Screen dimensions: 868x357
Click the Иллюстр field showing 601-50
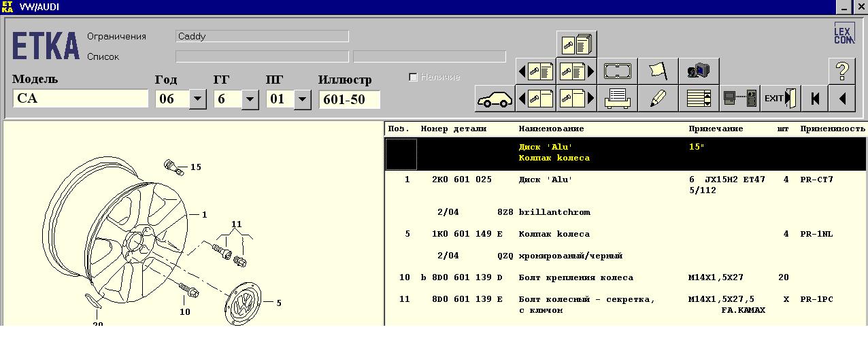[x=349, y=99]
